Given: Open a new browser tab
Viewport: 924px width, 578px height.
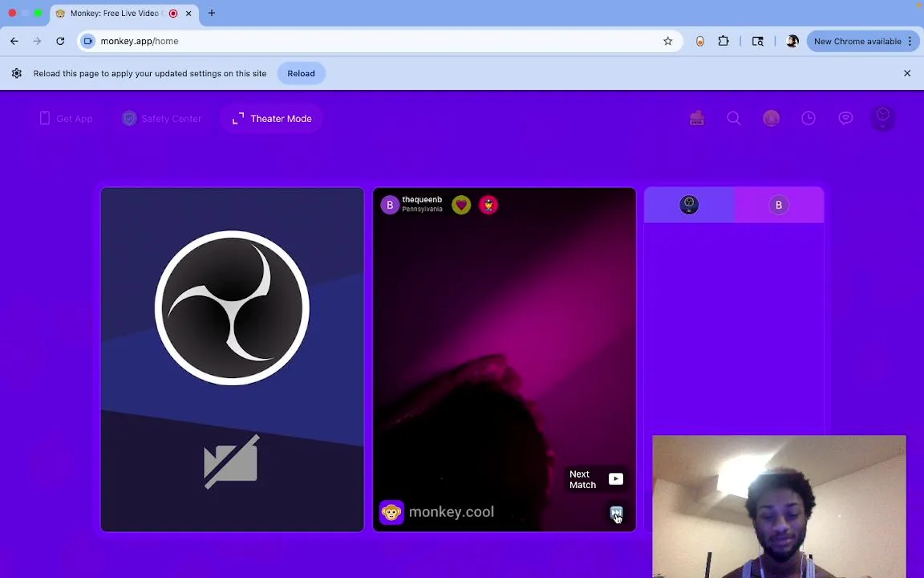Looking at the screenshot, I should [x=212, y=13].
